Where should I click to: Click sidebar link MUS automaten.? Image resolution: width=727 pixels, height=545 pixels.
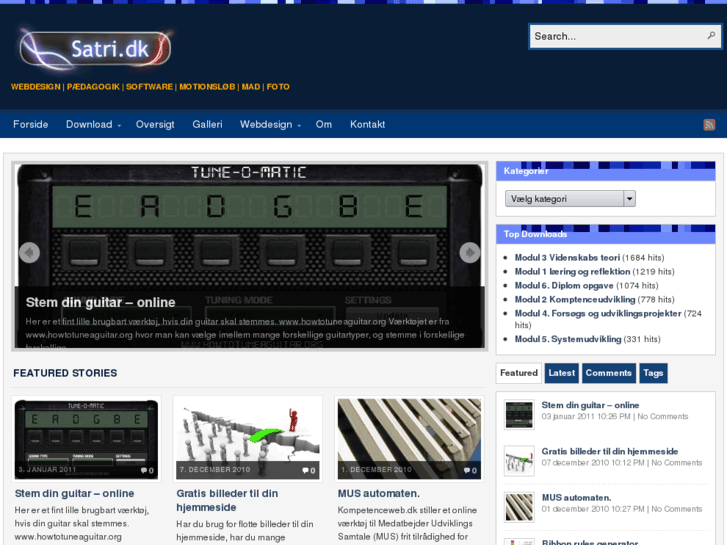click(576, 498)
